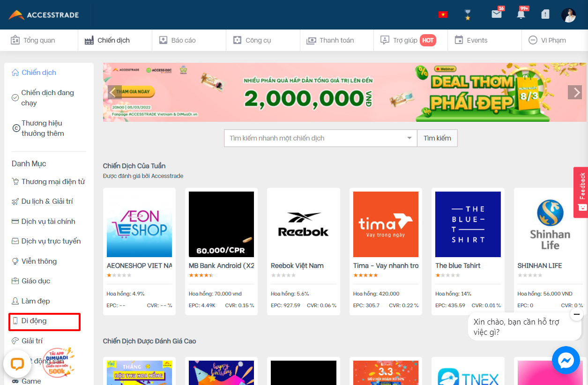Open the medal rank icon
This screenshot has width=588, height=385.
(468, 15)
